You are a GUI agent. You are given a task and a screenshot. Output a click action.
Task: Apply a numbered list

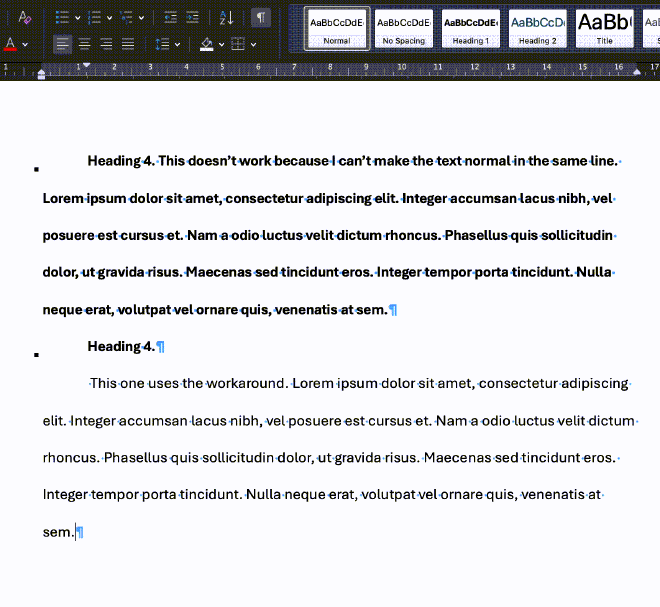(94, 17)
